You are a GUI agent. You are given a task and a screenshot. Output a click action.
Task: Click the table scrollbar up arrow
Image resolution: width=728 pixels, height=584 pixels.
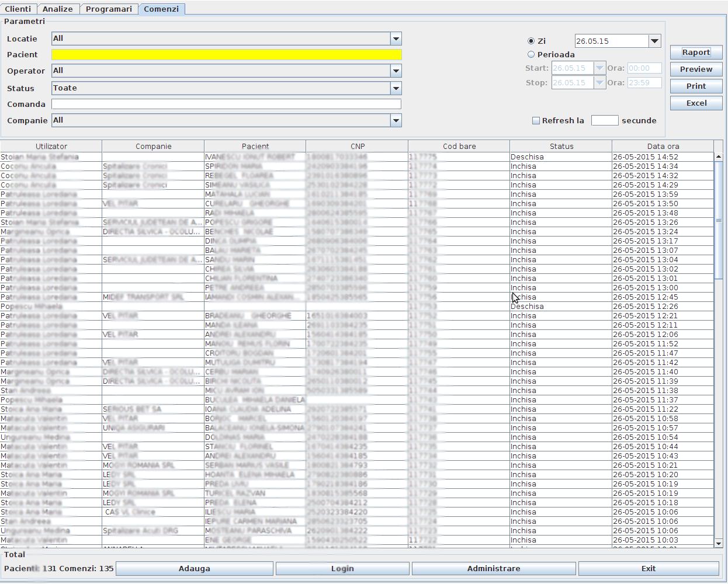click(719, 157)
